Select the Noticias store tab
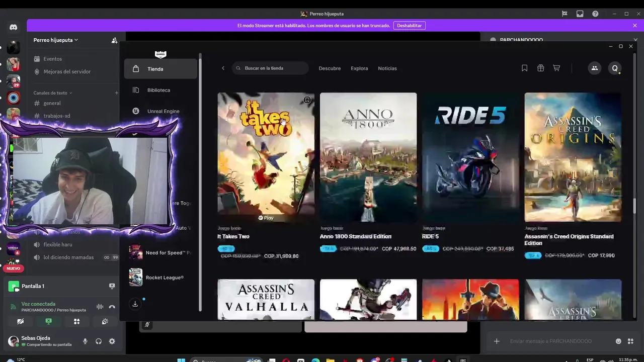The image size is (644, 362). [x=387, y=68]
